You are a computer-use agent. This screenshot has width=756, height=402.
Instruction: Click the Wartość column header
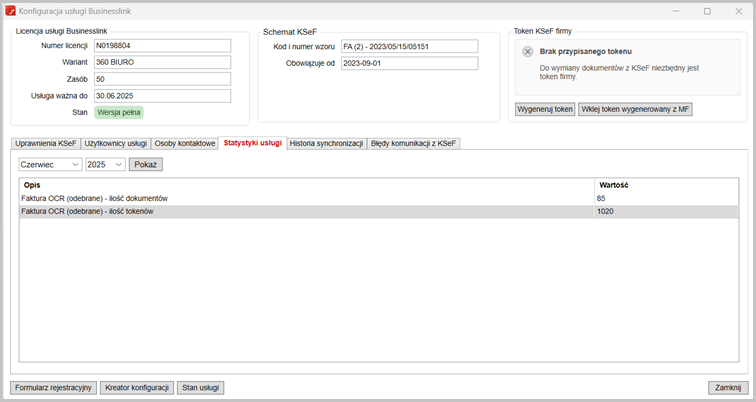[666, 185]
